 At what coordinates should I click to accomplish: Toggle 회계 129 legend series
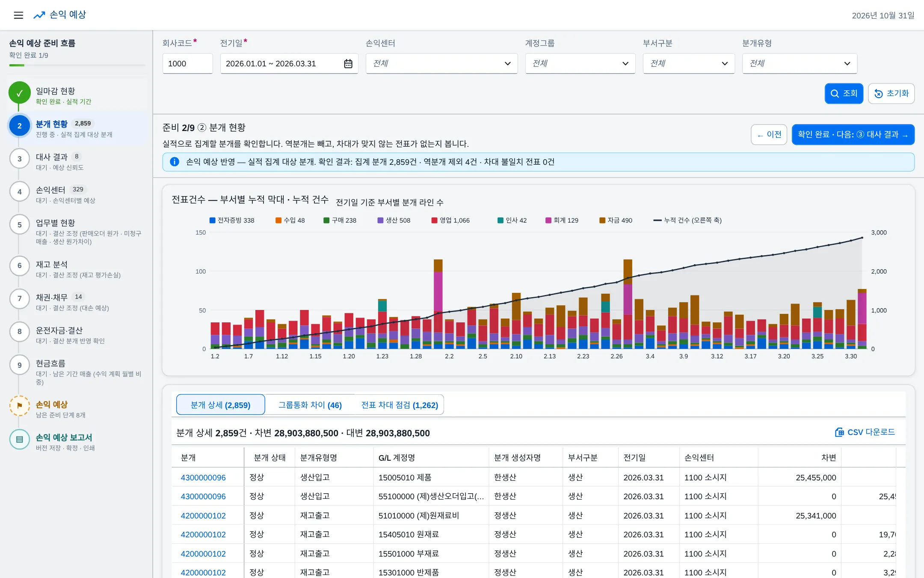coord(562,220)
